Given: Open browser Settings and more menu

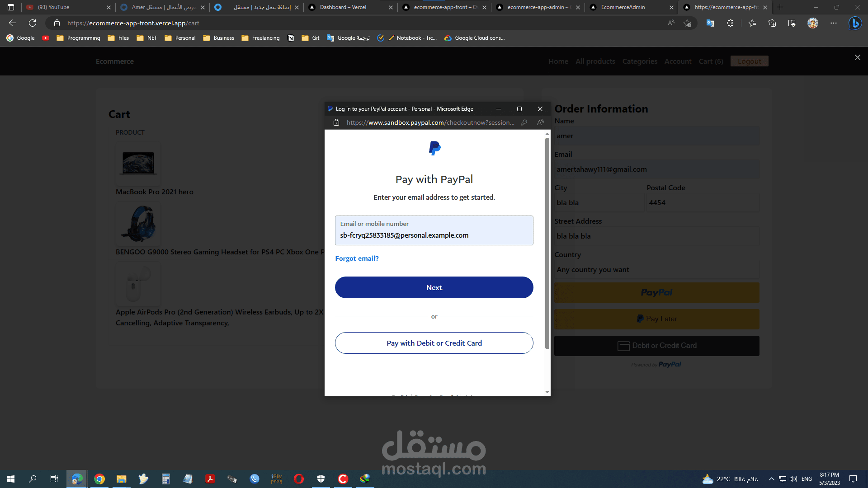Looking at the screenshot, I should [x=833, y=23].
